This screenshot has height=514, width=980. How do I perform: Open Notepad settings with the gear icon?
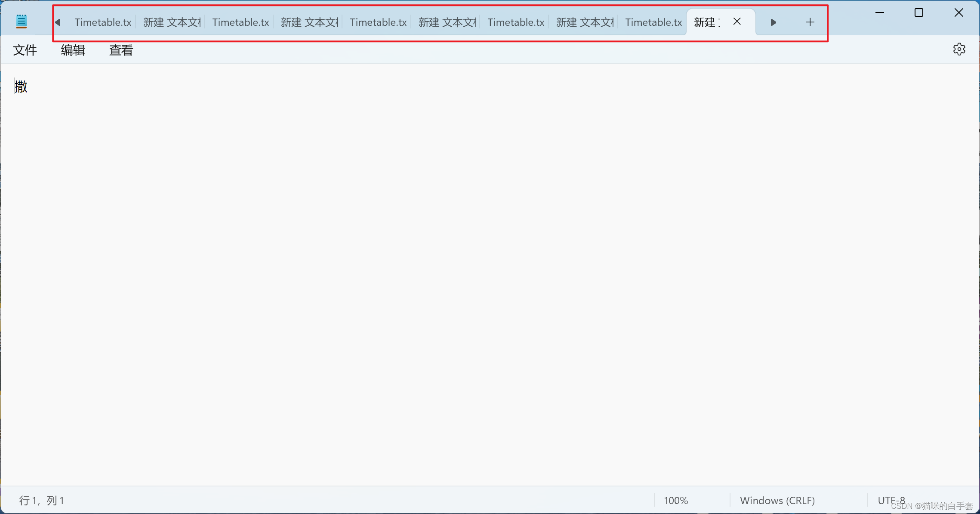[x=959, y=50]
